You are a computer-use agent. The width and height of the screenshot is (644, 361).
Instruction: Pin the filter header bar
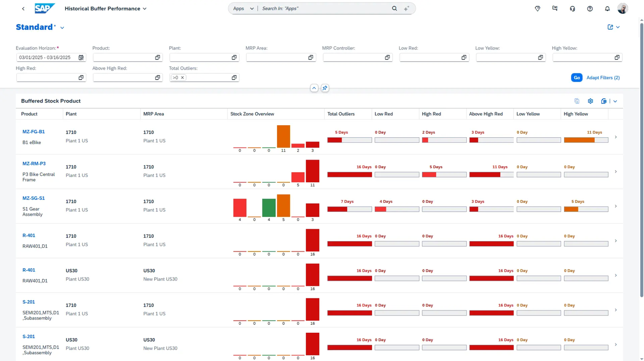tap(325, 88)
